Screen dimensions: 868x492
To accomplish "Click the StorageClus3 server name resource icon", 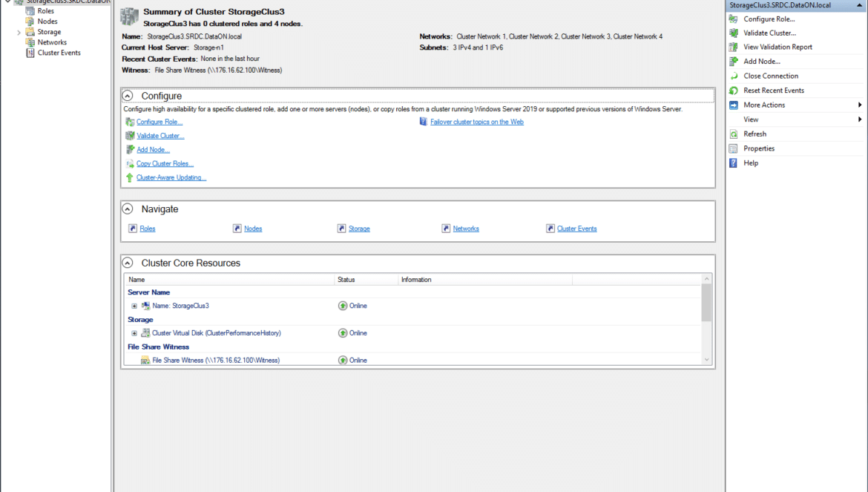I will (x=145, y=306).
